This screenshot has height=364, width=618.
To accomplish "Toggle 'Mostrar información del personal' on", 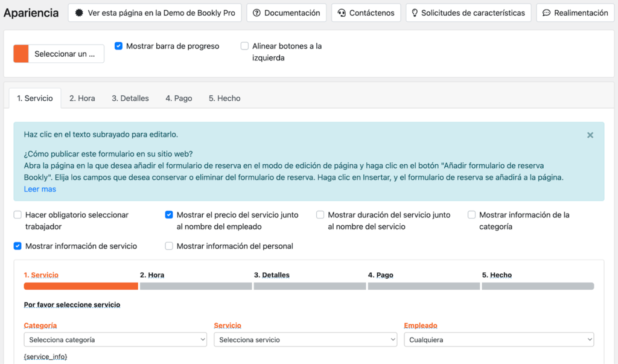I will pyautogui.click(x=169, y=246).
